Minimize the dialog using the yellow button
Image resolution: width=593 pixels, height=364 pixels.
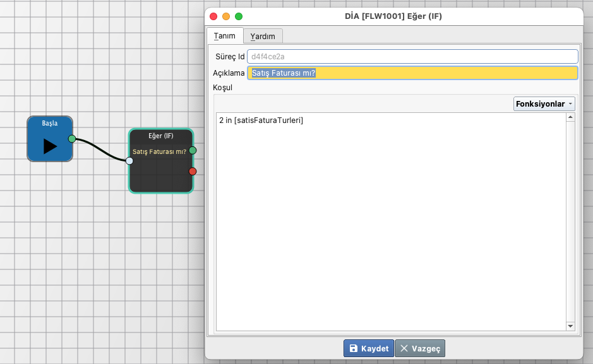point(226,16)
